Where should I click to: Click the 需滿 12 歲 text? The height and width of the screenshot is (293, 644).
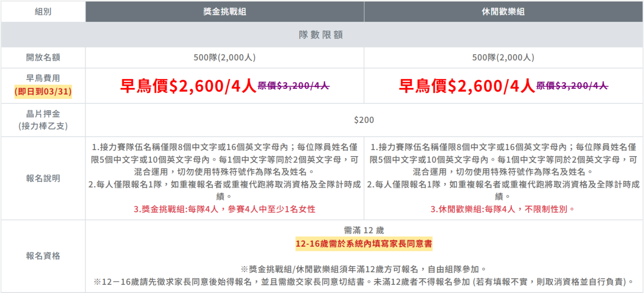tap(364, 231)
